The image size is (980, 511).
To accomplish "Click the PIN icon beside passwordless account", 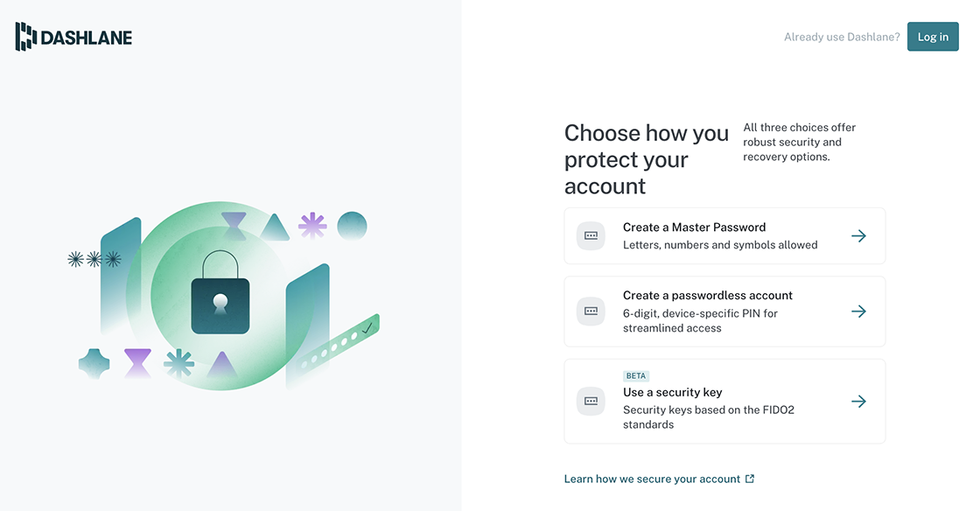I will 591,311.
